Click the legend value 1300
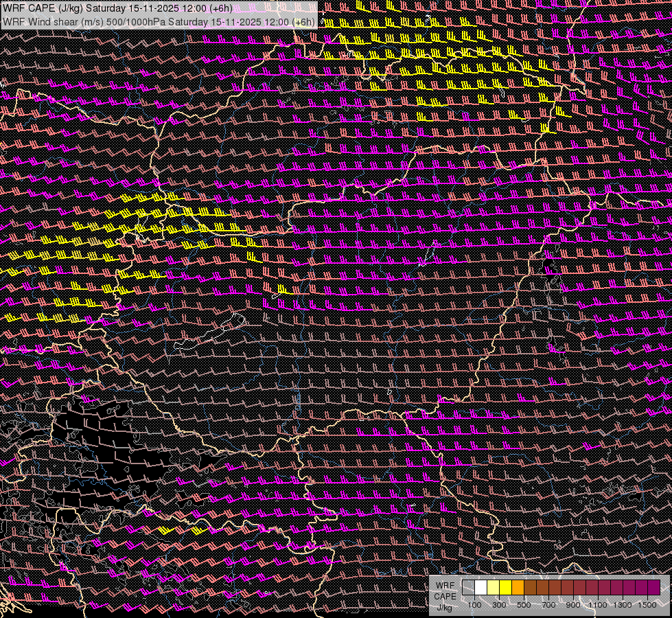Screen dimensions: 672x618 pyautogui.click(x=623, y=605)
